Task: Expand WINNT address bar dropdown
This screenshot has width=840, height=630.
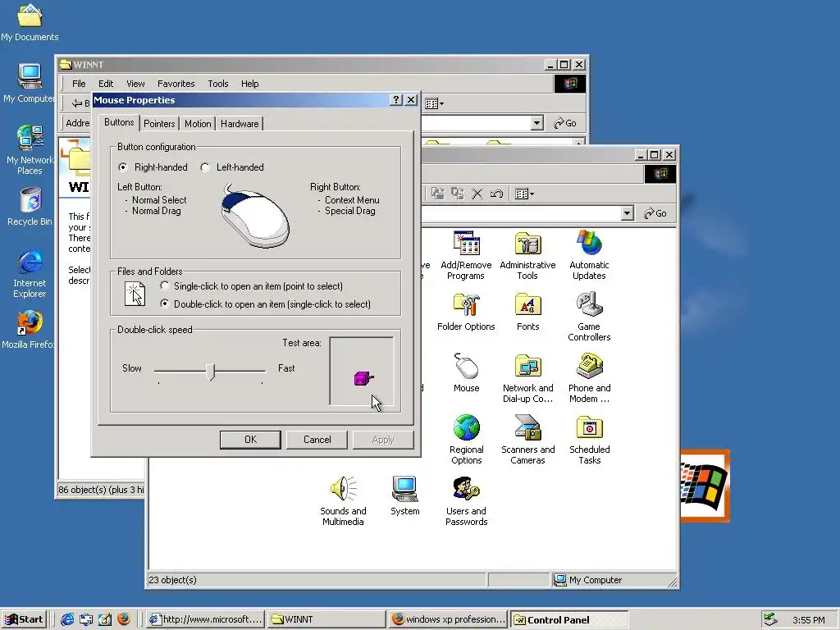Action: pyautogui.click(x=536, y=123)
